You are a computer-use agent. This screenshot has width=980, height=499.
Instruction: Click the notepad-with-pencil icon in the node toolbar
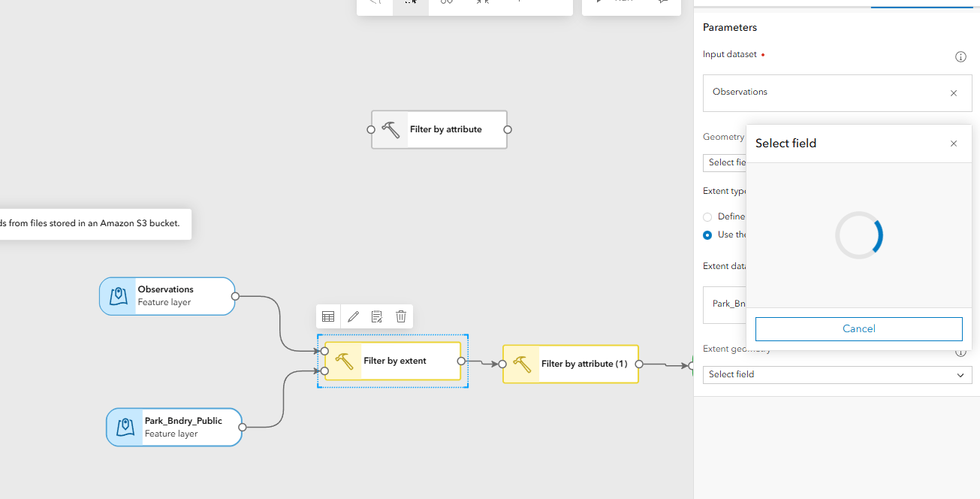(377, 316)
